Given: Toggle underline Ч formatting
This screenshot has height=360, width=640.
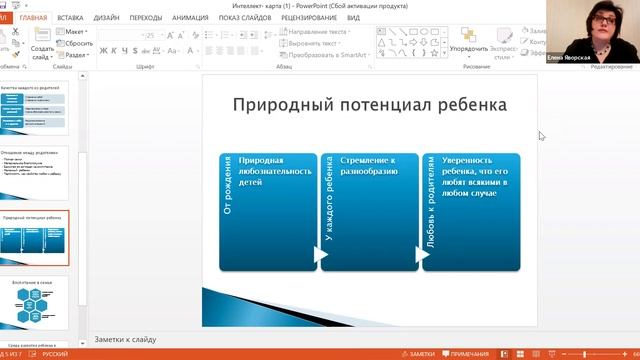Looking at the screenshot, I should [x=124, y=51].
